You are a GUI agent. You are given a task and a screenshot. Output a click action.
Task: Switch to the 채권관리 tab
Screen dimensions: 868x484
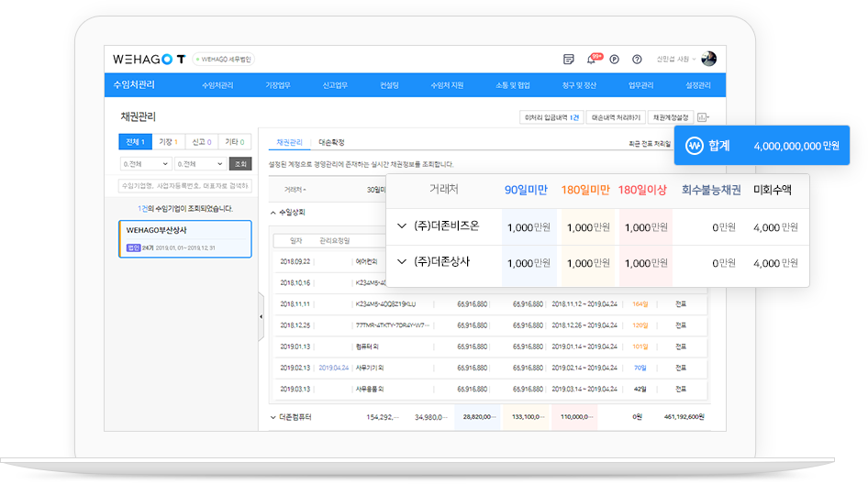(290, 143)
